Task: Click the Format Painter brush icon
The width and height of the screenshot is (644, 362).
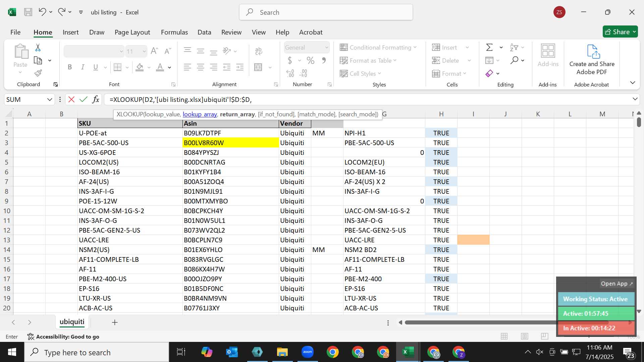Action: pyautogui.click(x=38, y=73)
